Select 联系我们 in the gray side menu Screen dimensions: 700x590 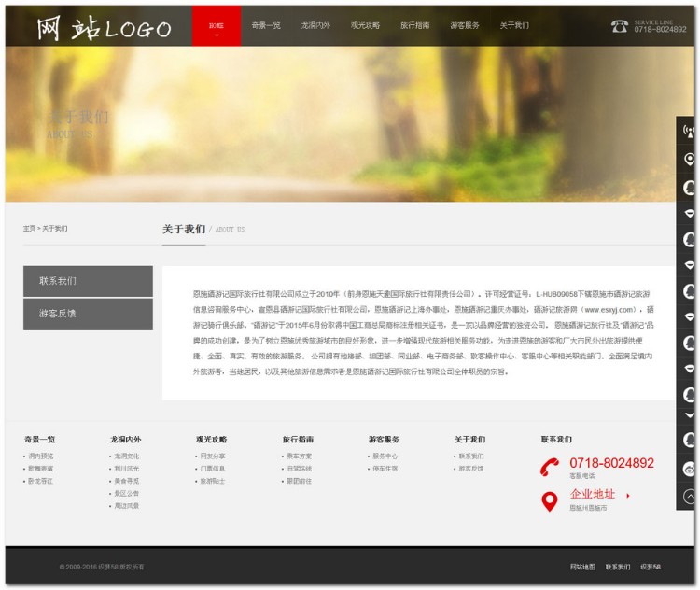tap(88, 281)
